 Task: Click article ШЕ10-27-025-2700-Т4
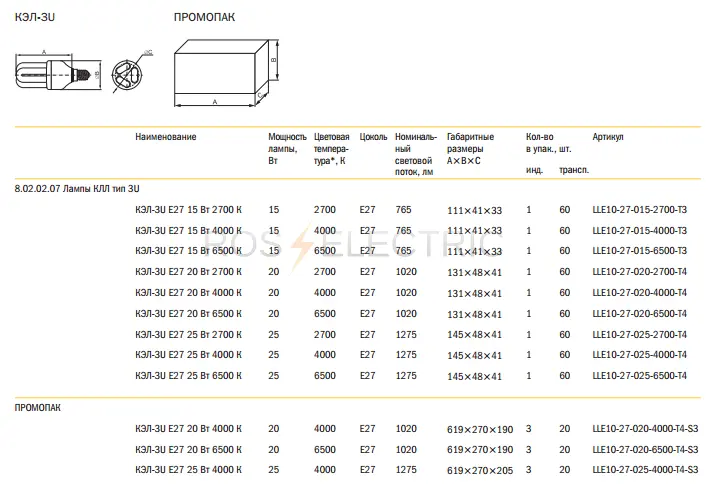point(639,335)
